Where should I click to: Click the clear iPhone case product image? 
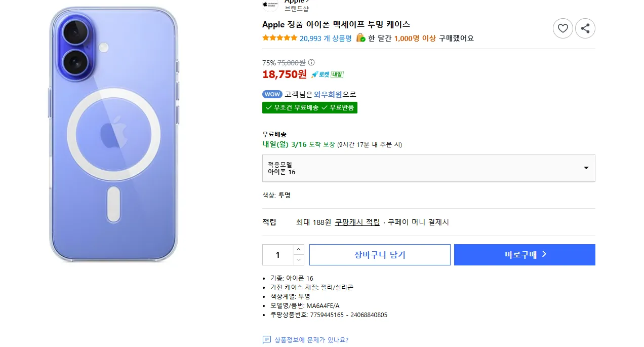(114, 135)
